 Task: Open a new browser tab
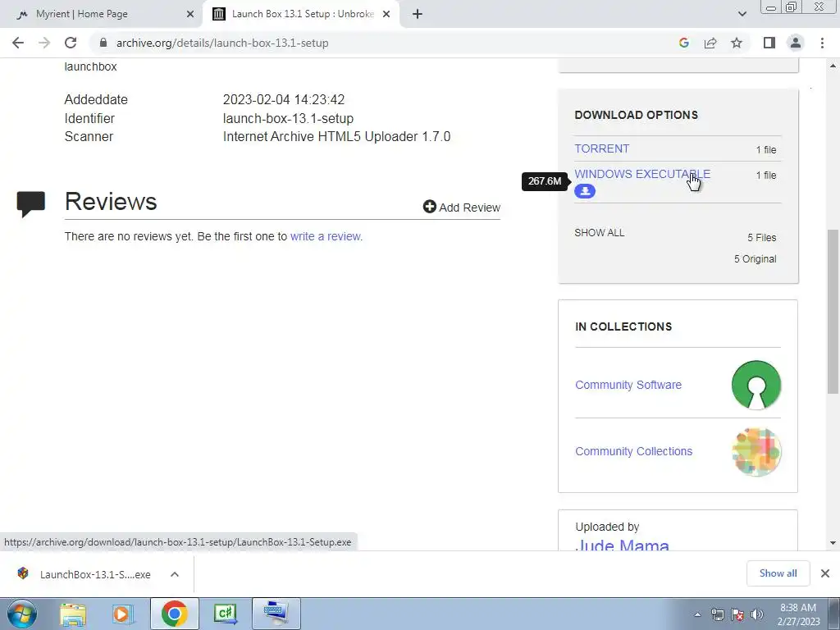[418, 14]
